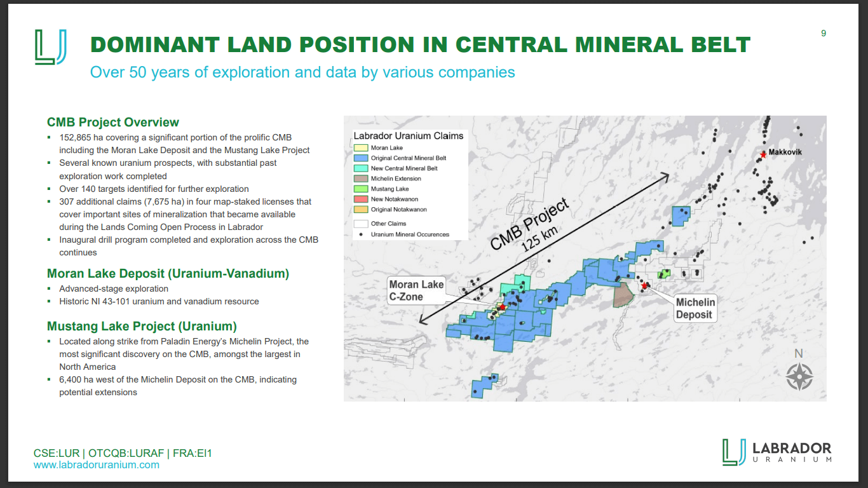Click the small blue claim block below Makkovik
This screenshot has height=488, width=868.
(681, 216)
